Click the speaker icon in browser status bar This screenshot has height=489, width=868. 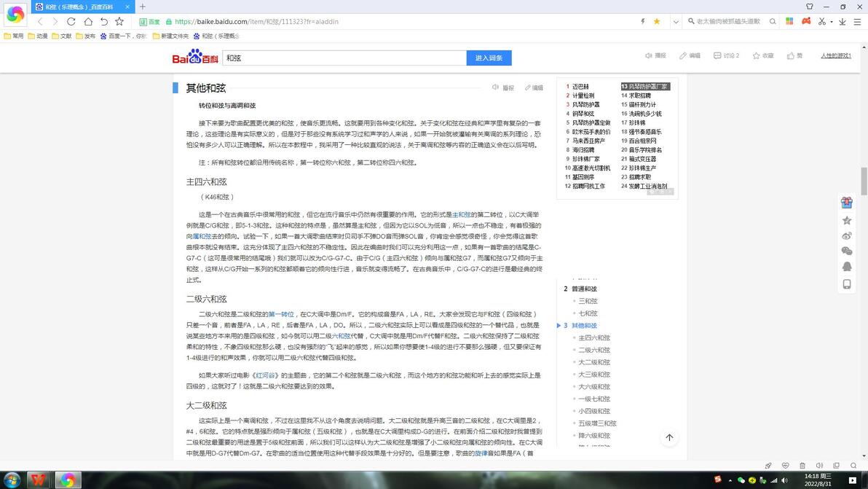tap(819, 466)
